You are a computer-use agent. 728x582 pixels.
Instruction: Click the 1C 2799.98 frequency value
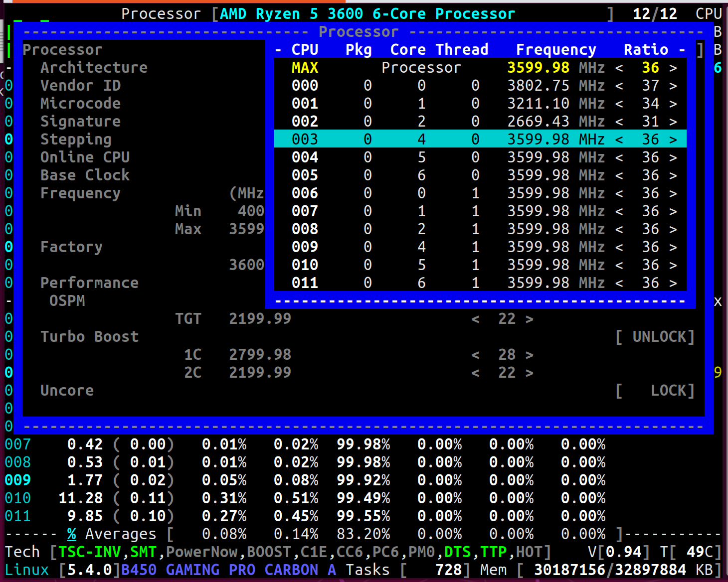260,354
